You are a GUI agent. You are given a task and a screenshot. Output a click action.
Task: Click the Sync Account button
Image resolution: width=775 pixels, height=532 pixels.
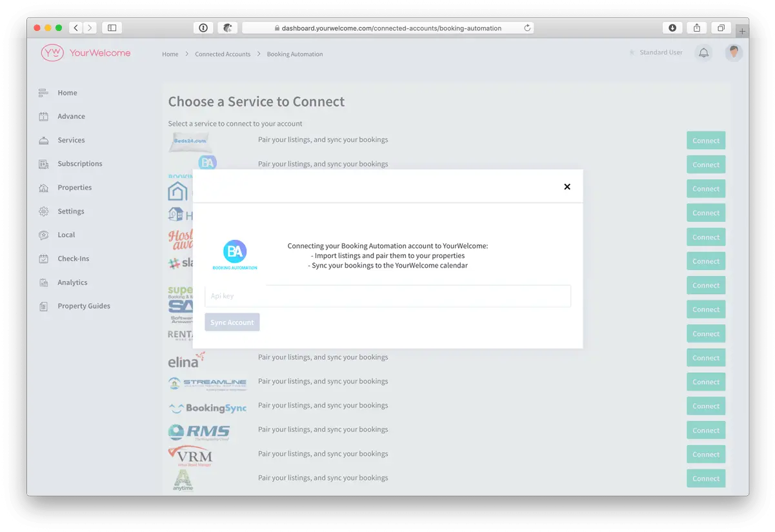232,322
